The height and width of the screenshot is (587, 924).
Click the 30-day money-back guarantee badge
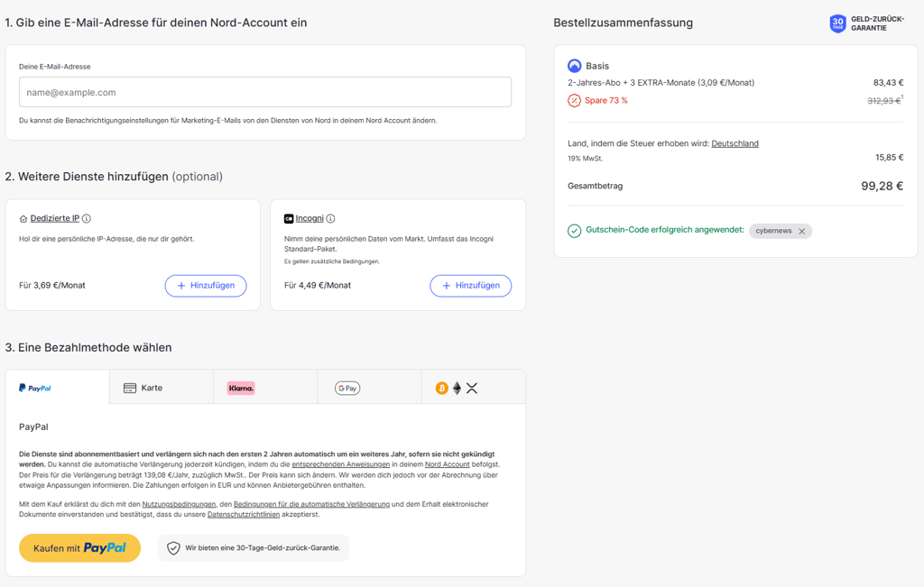(866, 23)
